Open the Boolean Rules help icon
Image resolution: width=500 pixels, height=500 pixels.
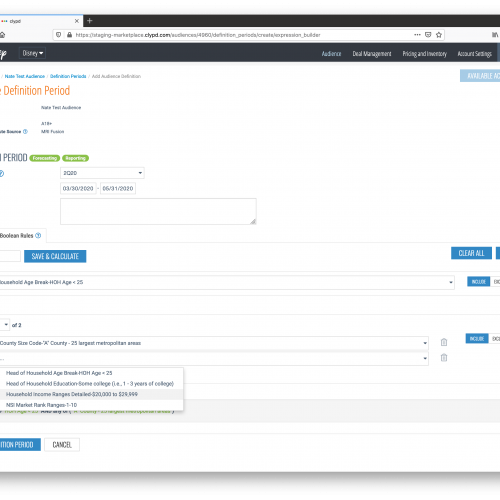pos(38,236)
